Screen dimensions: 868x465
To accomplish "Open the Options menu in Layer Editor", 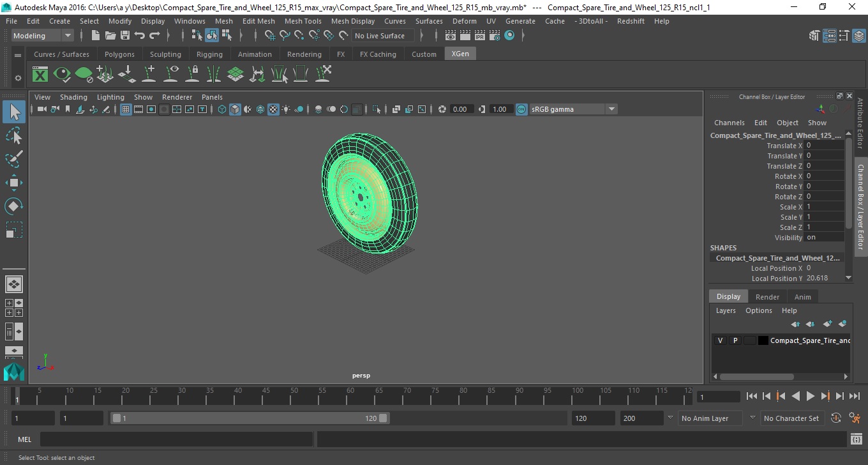I will (x=759, y=310).
